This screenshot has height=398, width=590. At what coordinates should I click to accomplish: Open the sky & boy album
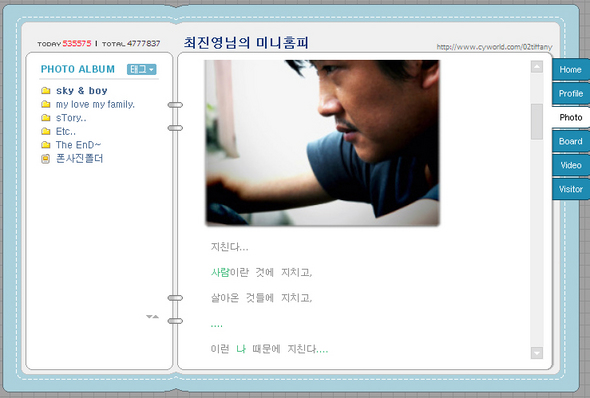point(82,91)
